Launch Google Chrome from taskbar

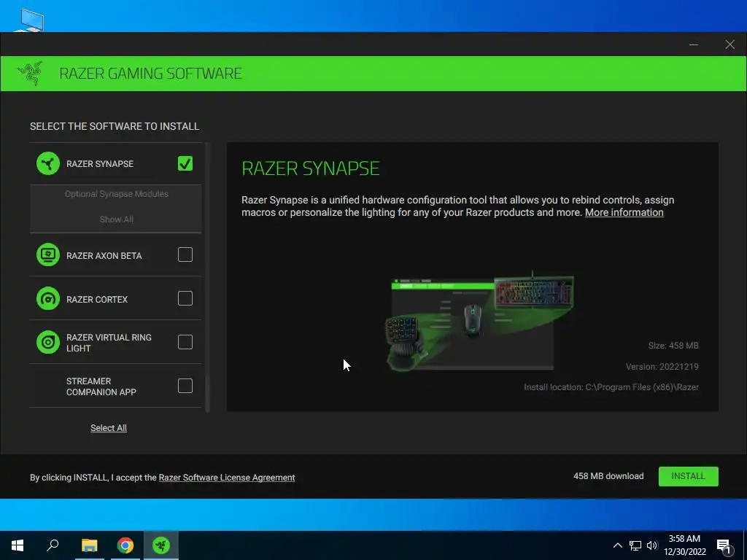pos(125,545)
